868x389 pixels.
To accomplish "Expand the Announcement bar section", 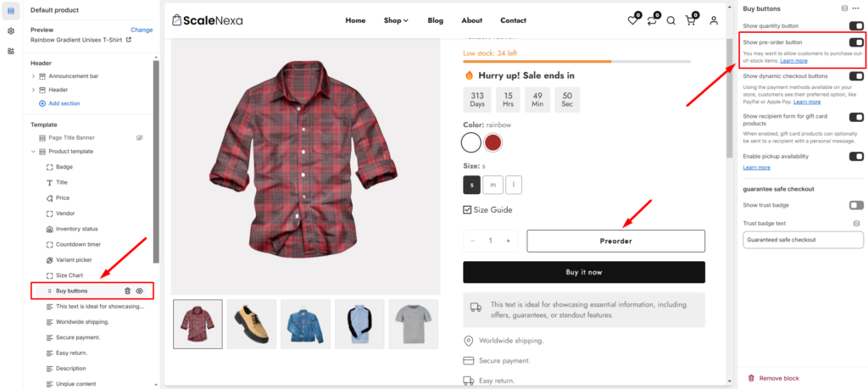I will click(x=33, y=75).
